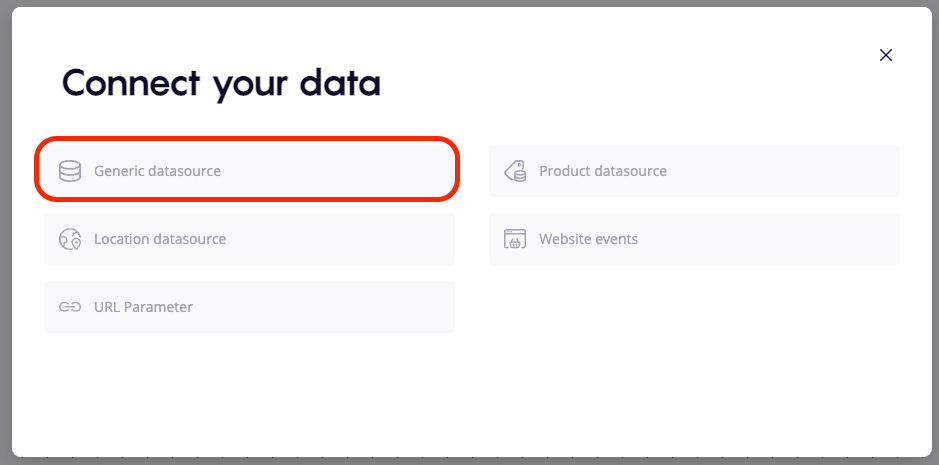
Task: Pick the Location datasource option
Action: point(249,239)
